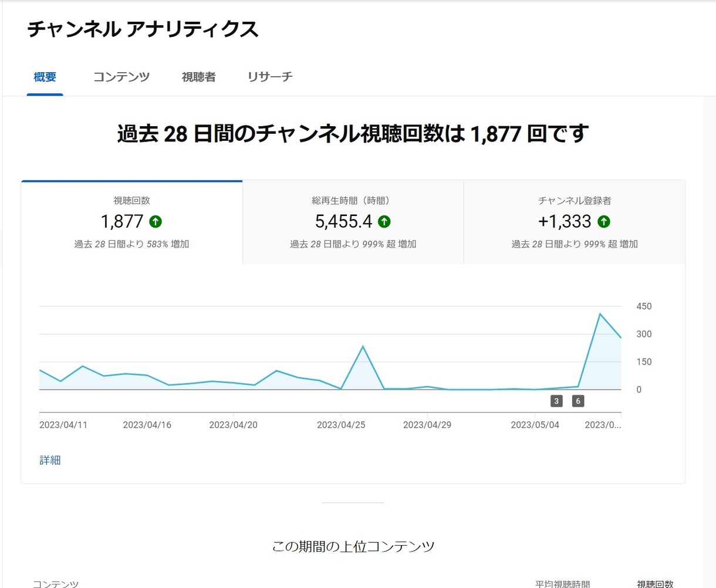Click the green up-arrow icon beside +1,333
This screenshot has height=588, width=716.
pyautogui.click(x=604, y=221)
